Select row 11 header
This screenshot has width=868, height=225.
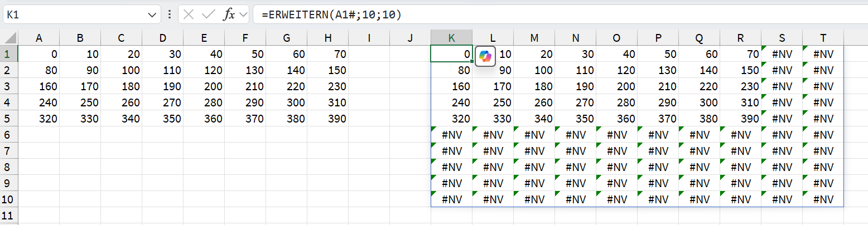[9, 216]
